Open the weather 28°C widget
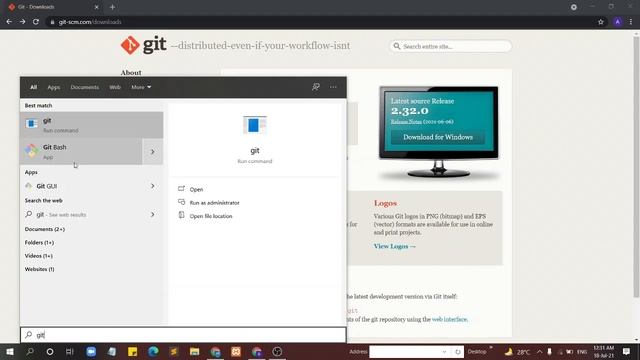Viewport: 640px width, 360px height. pyautogui.click(x=517, y=352)
